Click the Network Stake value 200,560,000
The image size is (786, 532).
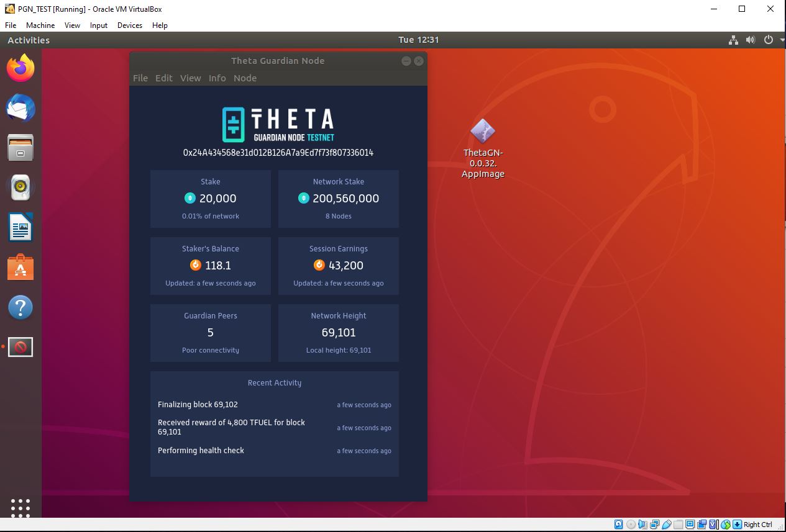346,199
